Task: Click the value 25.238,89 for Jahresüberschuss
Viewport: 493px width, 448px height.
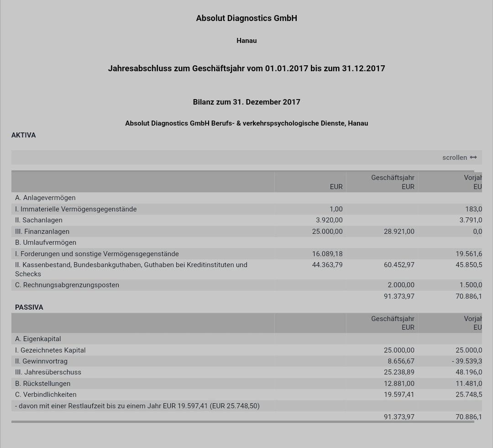Action: click(399, 372)
